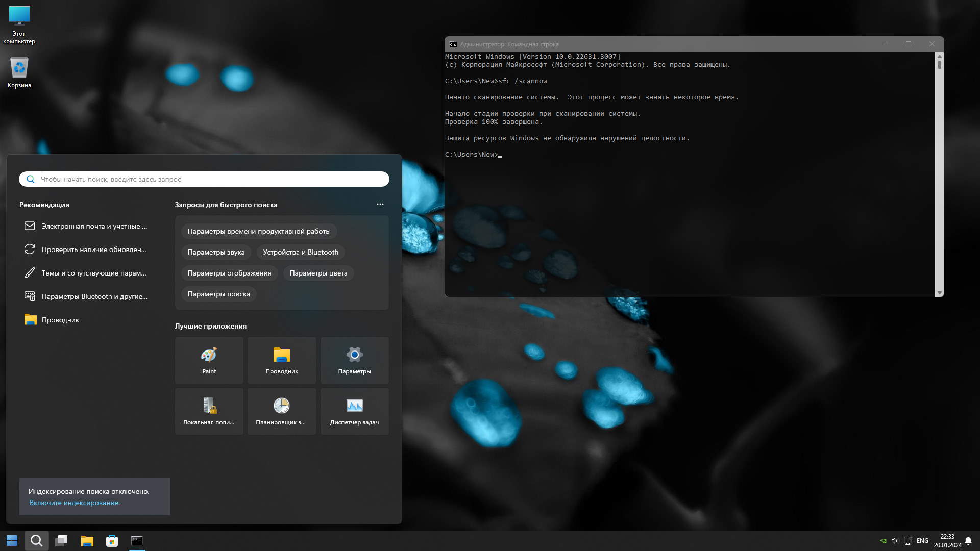Switch ENG input language indicator
This screenshot has height=551, width=980.
[x=922, y=541]
